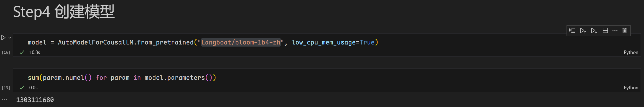
Task: Click the 10.8s execution time label
Action: coord(35,52)
